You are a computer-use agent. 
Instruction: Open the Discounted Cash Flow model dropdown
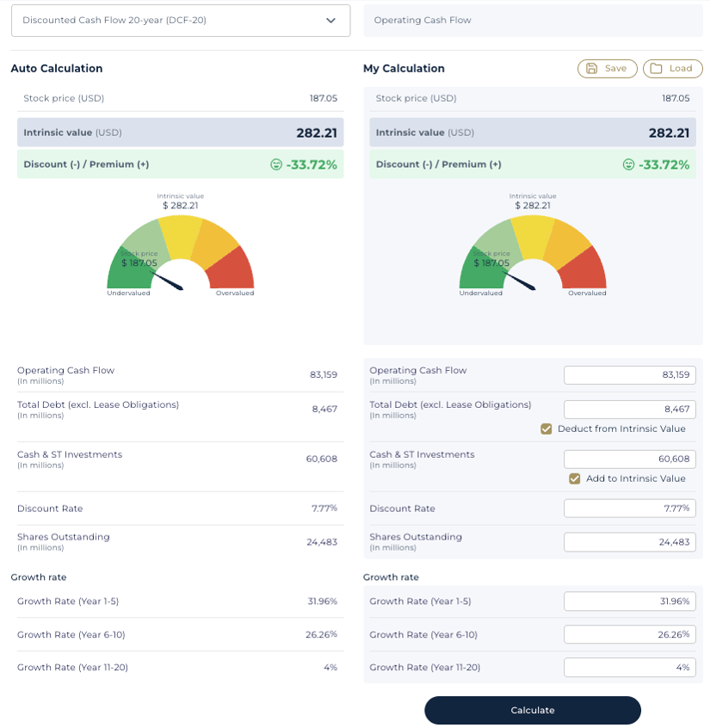pos(180,20)
